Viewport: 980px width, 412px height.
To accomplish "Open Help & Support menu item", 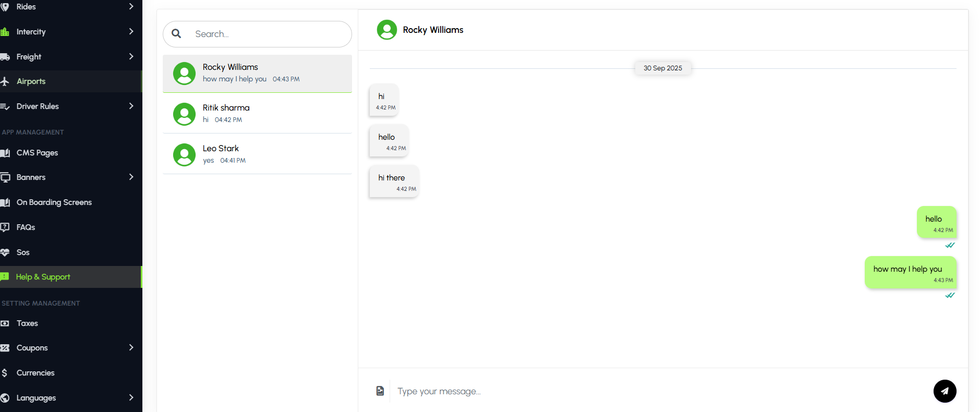I will pyautogui.click(x=43, y=277).
